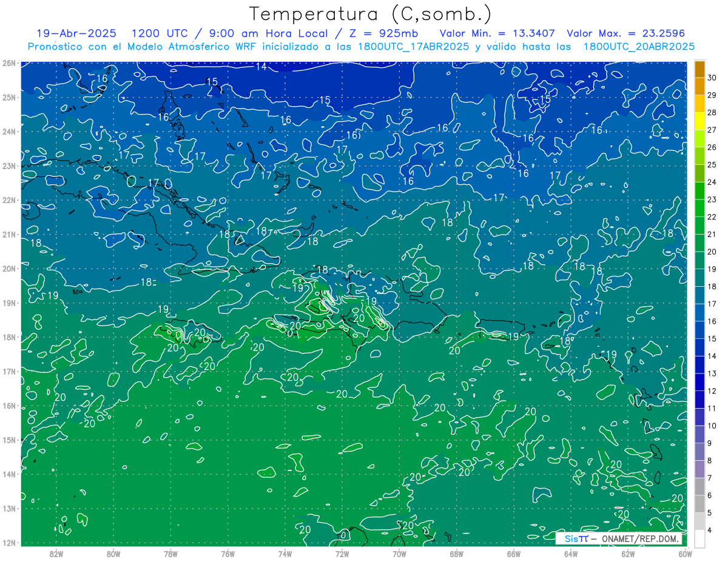728x562 pixels.
Task: Click the 26N latitude axis label
Action: pyautogui.click(x=9, y=62)
